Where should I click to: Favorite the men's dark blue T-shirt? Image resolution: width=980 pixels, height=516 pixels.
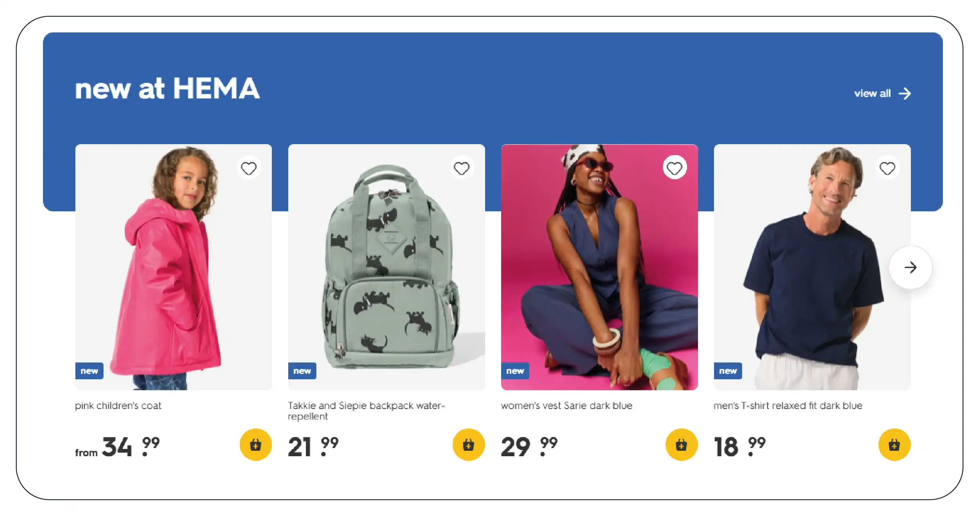pos(887,168)
